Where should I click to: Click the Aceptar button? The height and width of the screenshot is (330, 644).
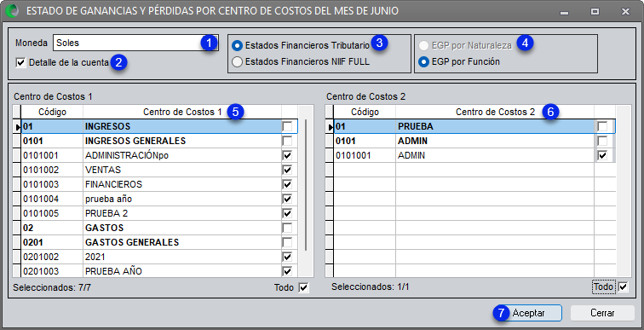pos(529,313)
